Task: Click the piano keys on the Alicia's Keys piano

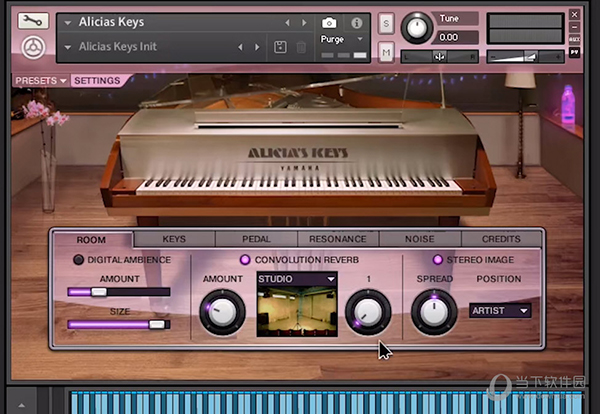Action: [299, 186]
